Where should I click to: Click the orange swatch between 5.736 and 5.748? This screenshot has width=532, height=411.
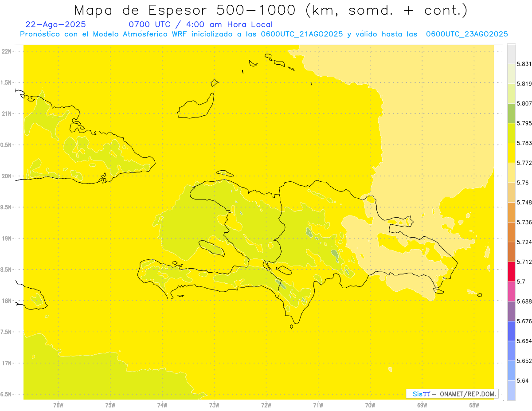[x=511, y=212]
